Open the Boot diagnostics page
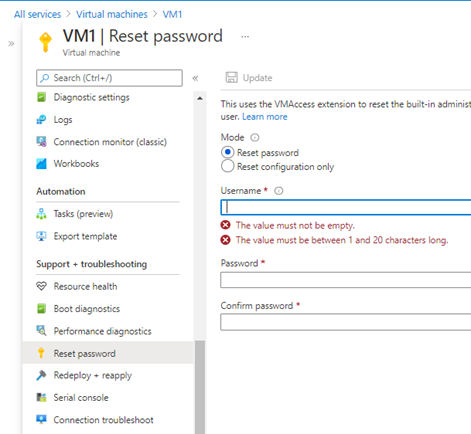Image resolution: width=471 pixels, height=434 pixels. click(87, 309)
